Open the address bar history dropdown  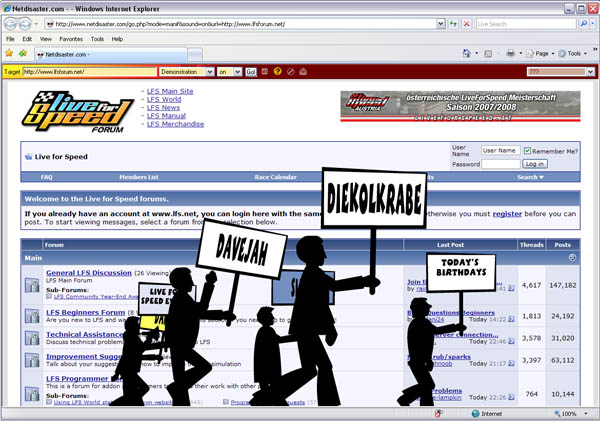point(441,24)
